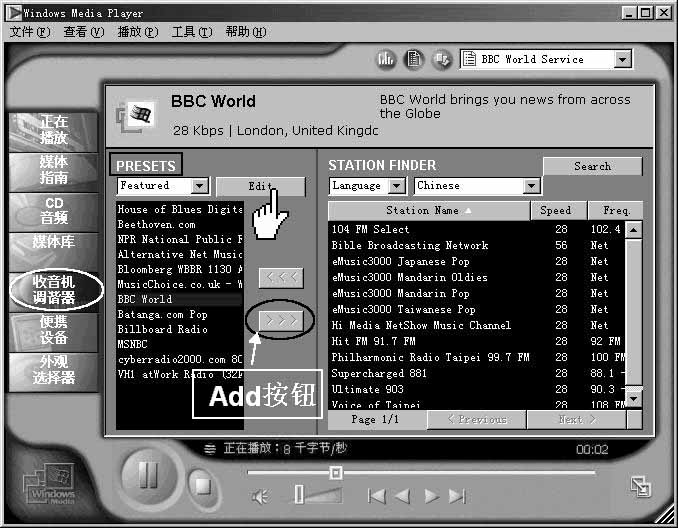This screenshot has height=528, width=678.
Task: Open the 播放 menu
Action: point(137,32)
